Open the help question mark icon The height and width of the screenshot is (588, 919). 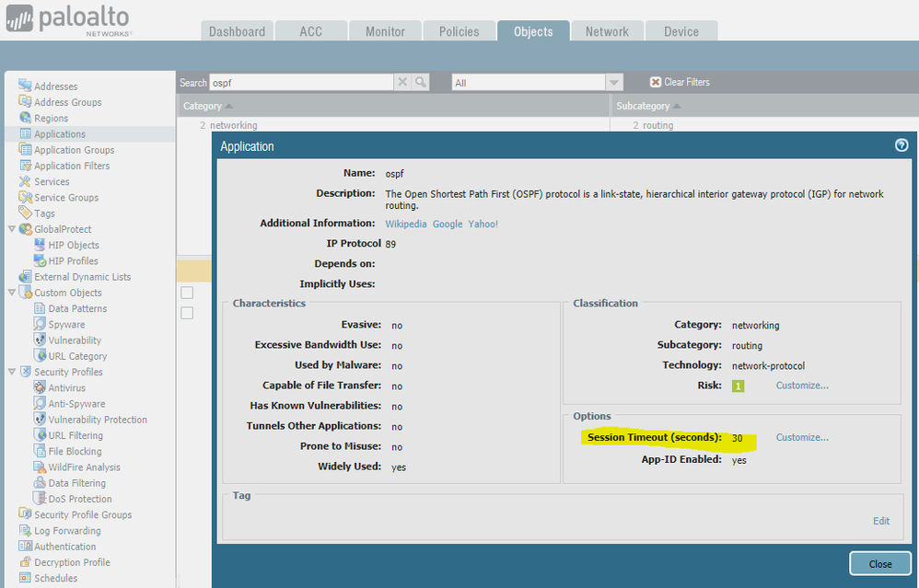point(902,145)
